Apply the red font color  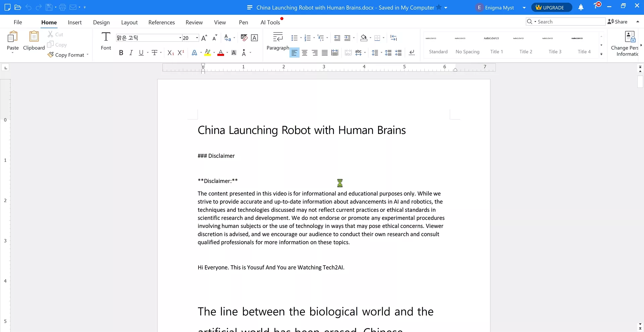[x=221, y=53]
